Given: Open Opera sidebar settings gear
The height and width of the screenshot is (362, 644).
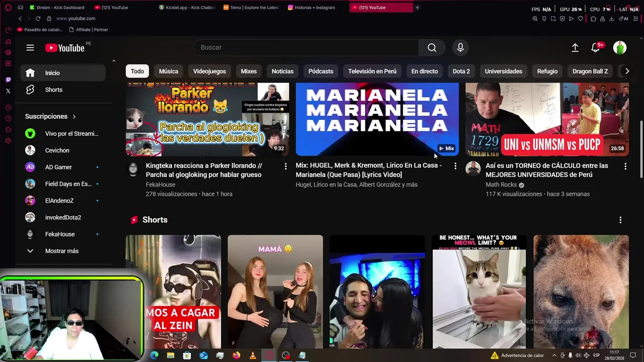Looking at the screenshot, I should click(8, 141).
